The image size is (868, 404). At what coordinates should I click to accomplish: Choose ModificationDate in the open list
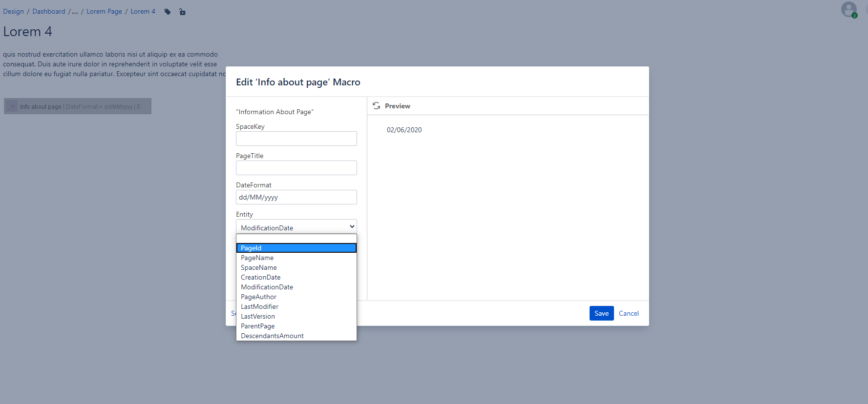296,287
